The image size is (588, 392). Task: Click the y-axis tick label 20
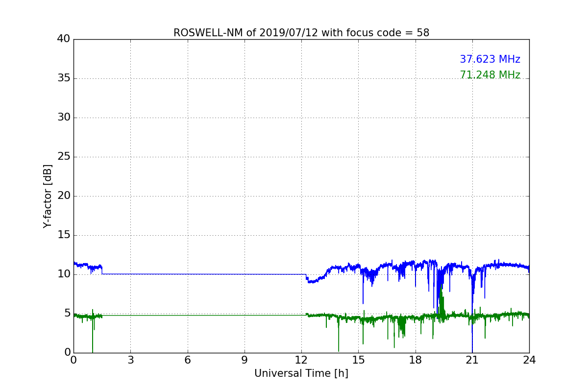pos(64,196)
